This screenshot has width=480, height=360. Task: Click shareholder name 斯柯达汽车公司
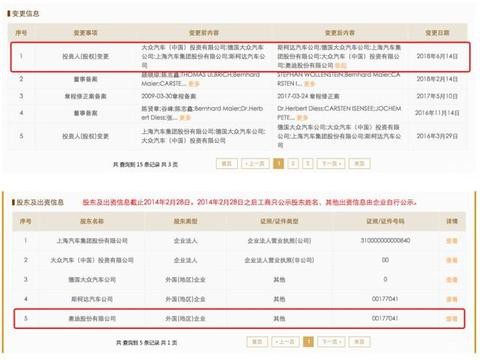(92, 299)
